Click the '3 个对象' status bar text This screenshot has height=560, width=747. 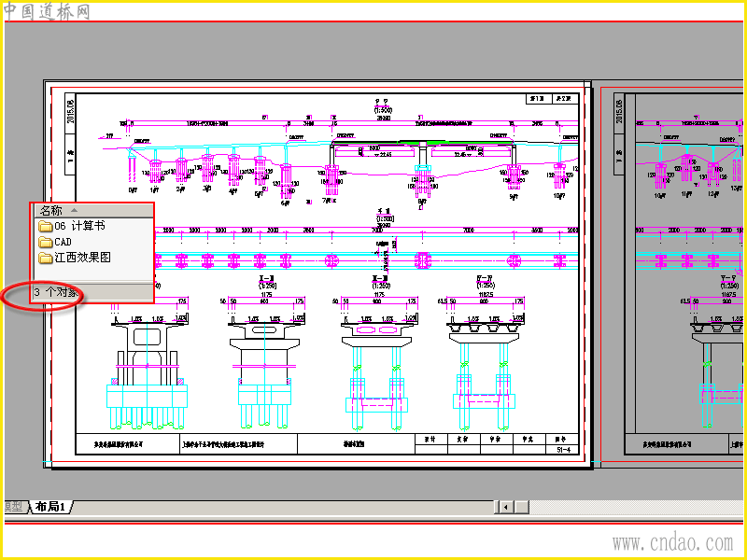coord(56,292)
